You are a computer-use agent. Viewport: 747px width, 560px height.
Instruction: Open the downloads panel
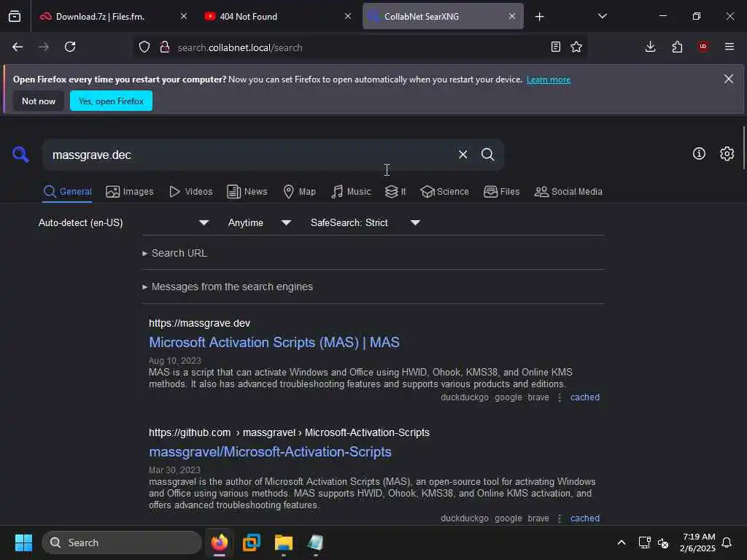coord(650,47)
